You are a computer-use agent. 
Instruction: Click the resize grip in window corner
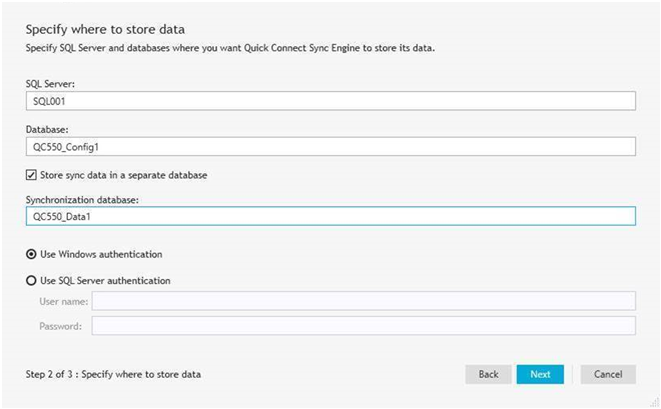pyautogui.click(x=654, y=402)
